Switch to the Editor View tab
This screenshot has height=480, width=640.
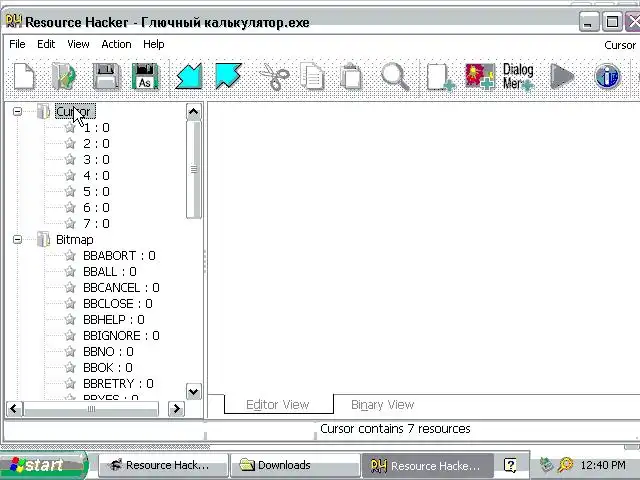(278, 404)
